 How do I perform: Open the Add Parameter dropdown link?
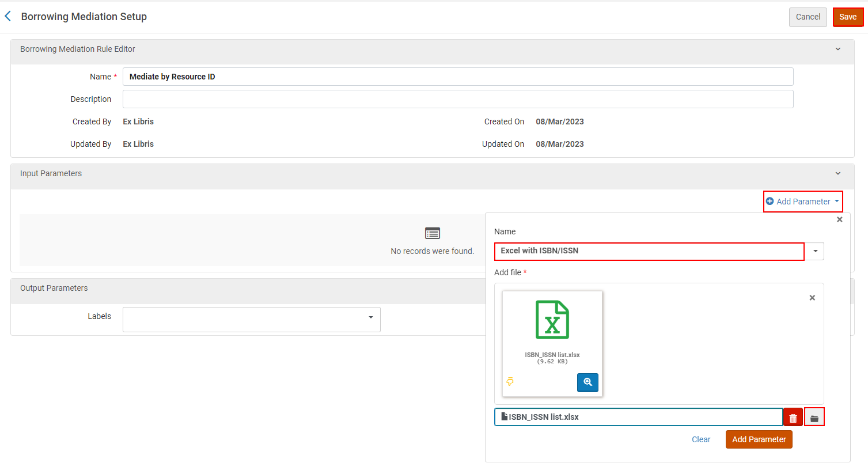[x=803, y=202]
